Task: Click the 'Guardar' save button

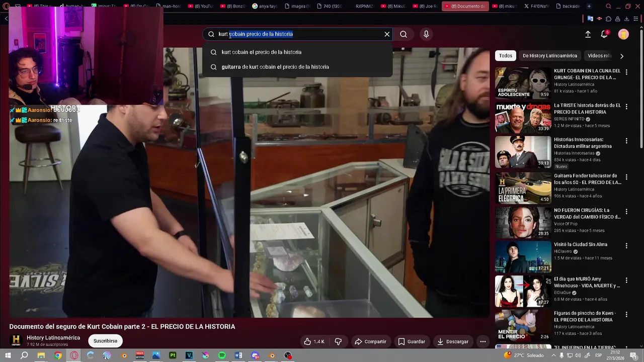Action: pyautogui.click(x=412, y=341)
